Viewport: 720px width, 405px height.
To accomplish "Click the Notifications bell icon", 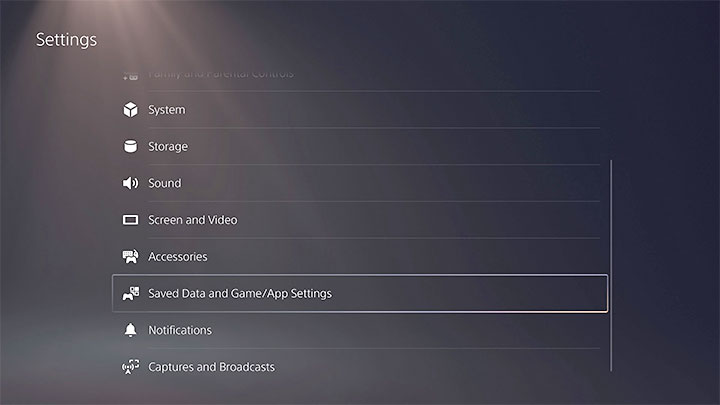I will [129, 330].
